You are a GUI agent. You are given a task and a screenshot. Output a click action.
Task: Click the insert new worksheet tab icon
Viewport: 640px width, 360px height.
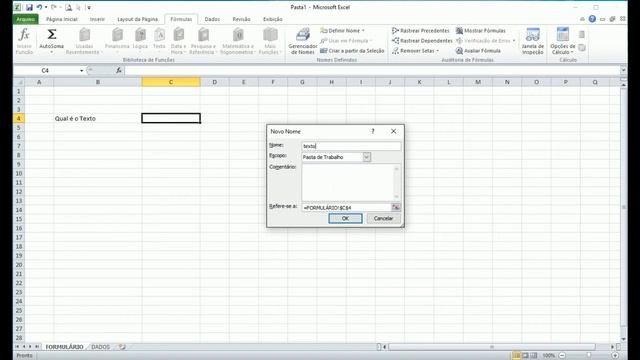coord(122,347)
